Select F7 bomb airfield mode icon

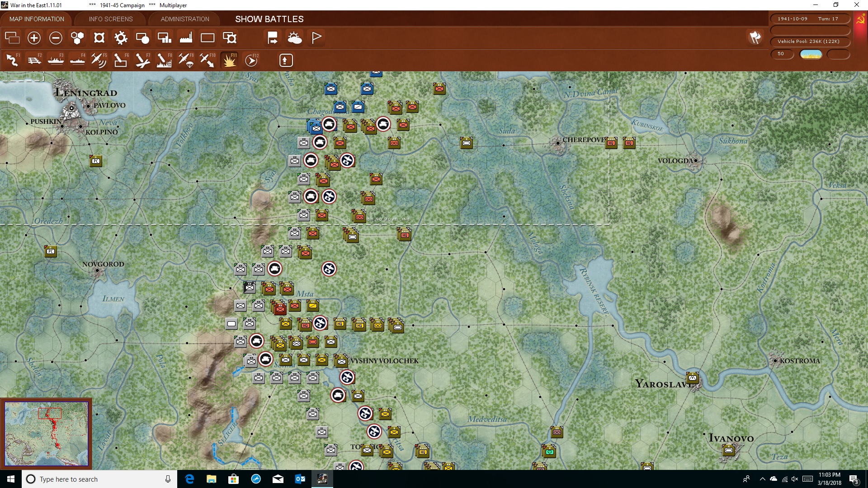click(x=142, y=60)
